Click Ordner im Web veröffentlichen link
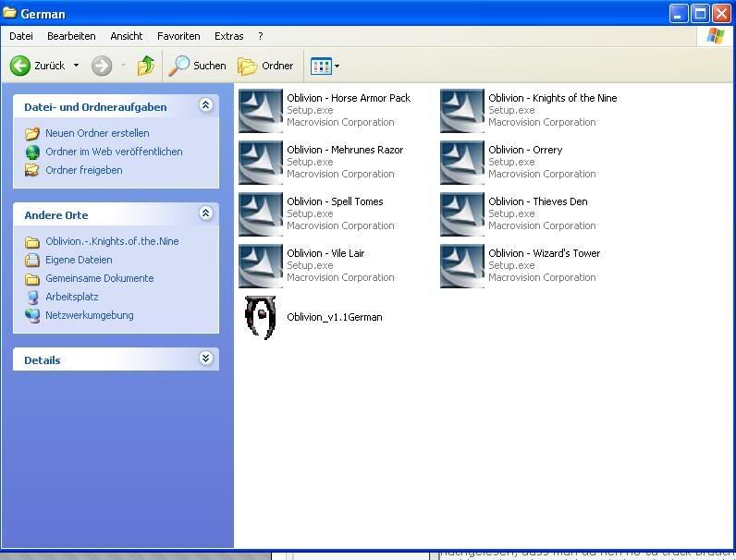This screenshot has width=736, height=560. coord(114,152)
